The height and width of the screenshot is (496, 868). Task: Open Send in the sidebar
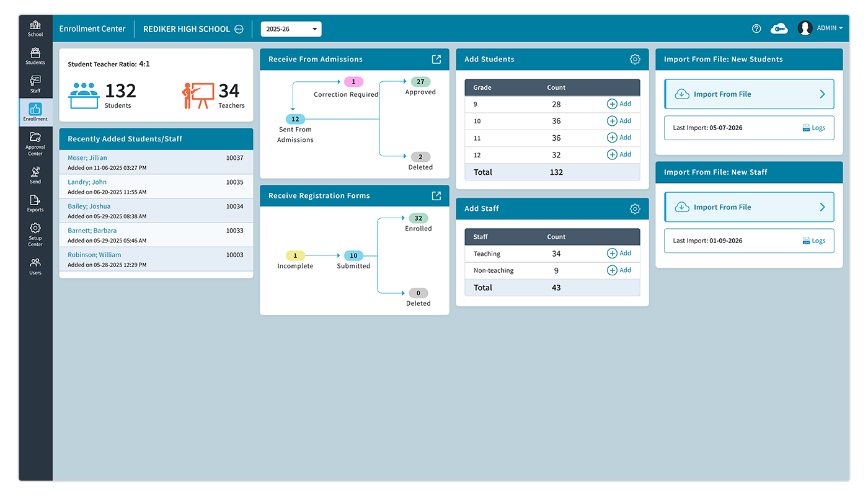[35, 175]
